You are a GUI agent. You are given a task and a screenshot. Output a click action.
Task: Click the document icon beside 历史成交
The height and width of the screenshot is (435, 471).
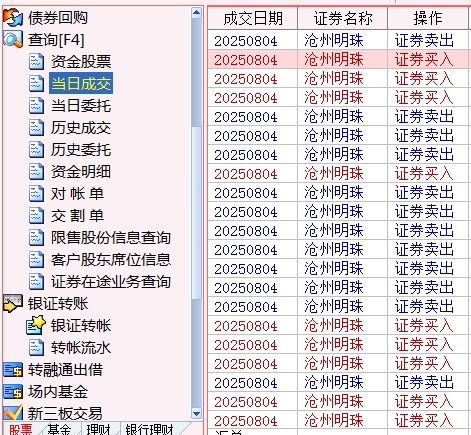(36, 127)
